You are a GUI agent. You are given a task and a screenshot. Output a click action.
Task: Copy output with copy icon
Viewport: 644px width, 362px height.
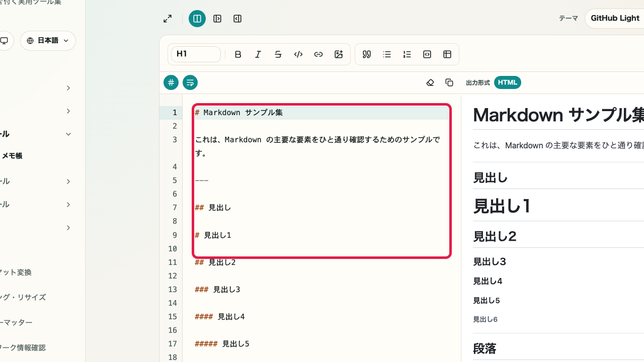[449, 82]
